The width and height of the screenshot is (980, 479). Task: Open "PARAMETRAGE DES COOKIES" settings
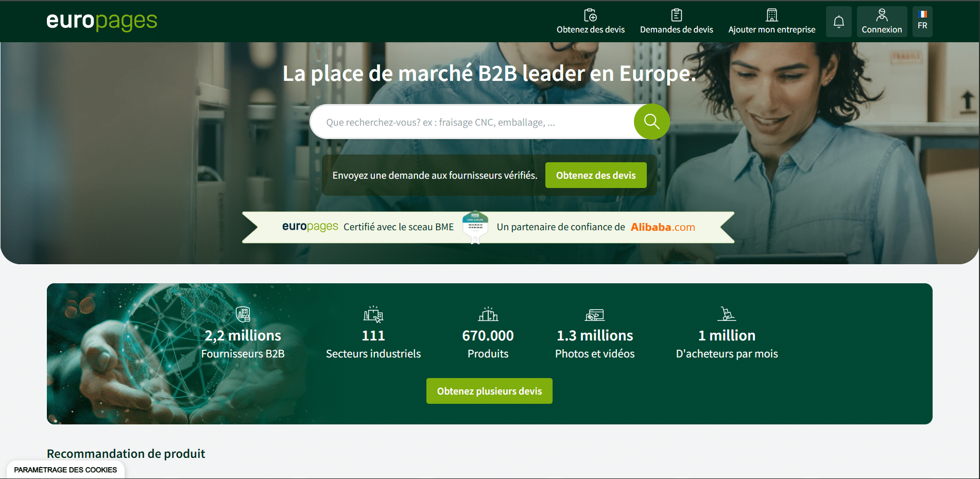(x=65, y=469)
